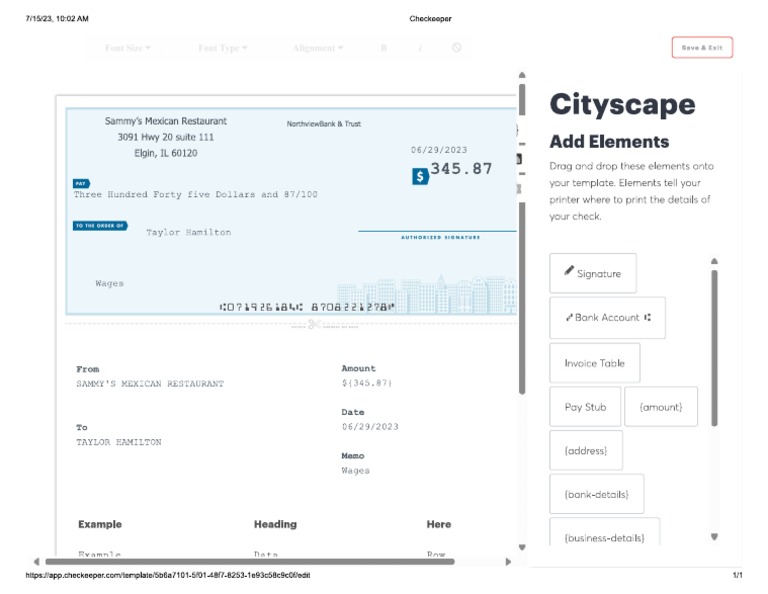The height and width of the screenshot is (594, 768).
Task: Open the Font Size dropdown
Action: (128, 48)
